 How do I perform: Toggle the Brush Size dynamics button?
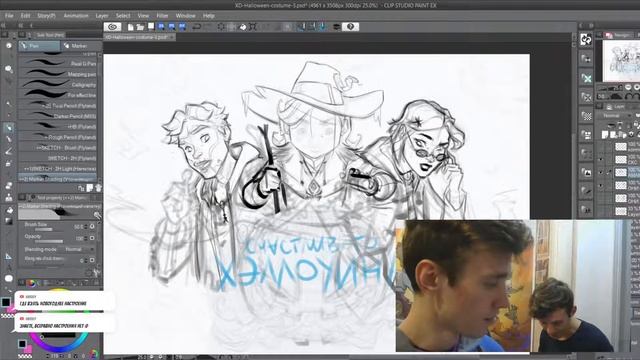tap(92, 227)
